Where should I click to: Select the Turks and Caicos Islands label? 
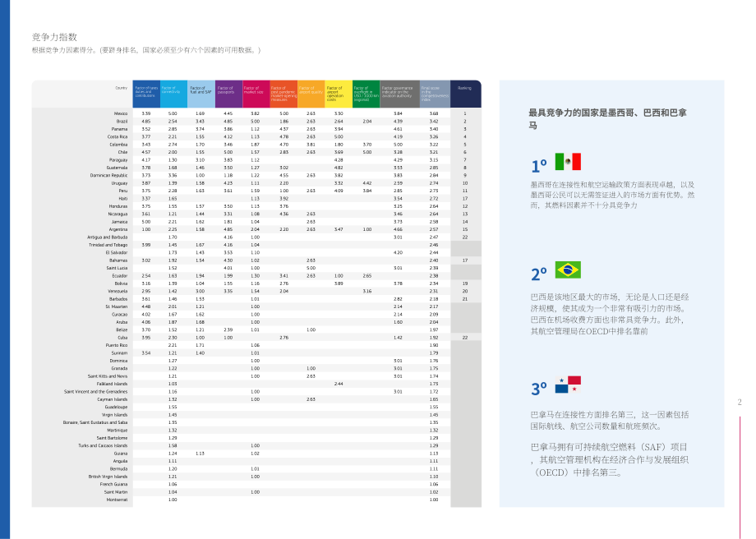click(x=104, y=445)
